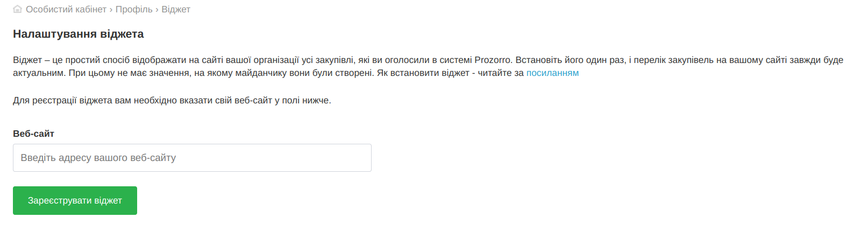Viewport: 868px width, 238px height.
Task: Click the Налаштування віджета heading
Action: tap(79, 34)
